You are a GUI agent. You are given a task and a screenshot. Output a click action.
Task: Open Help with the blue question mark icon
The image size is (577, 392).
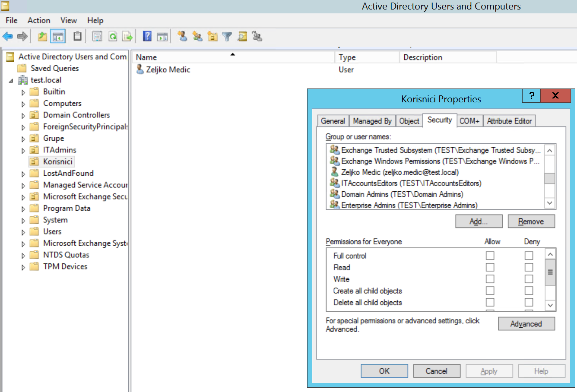[147, 37]
